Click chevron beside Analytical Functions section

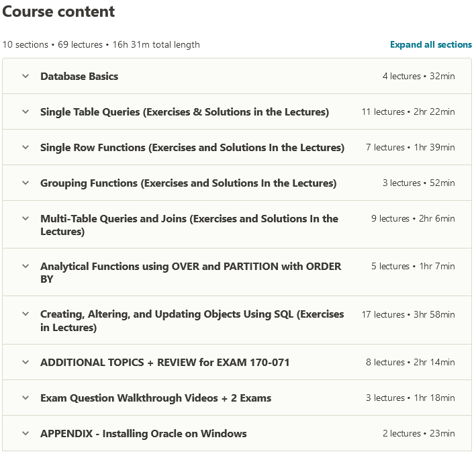pos(26,267)
